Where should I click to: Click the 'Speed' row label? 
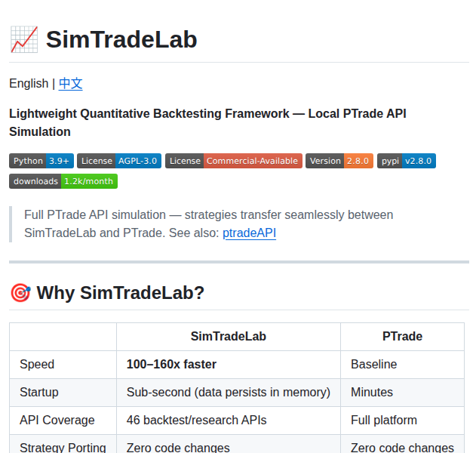37,364
